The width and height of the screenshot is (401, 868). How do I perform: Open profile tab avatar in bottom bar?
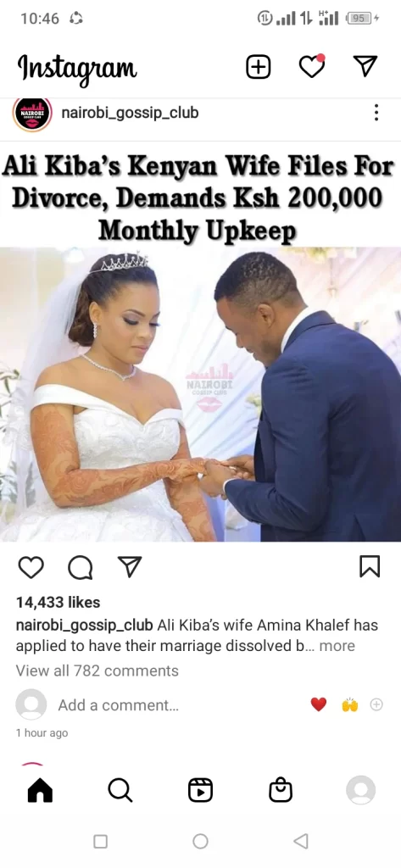tap(361, 790)
